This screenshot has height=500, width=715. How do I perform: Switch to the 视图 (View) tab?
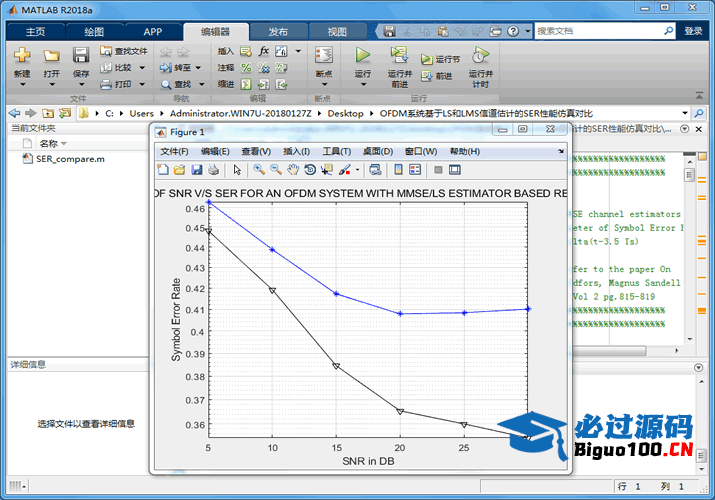(337, 31)
